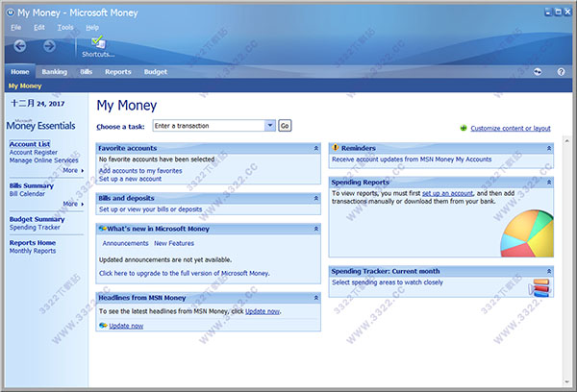Open the Help menu
This screenshot has height=392, width=577.
tap(92, 28)
